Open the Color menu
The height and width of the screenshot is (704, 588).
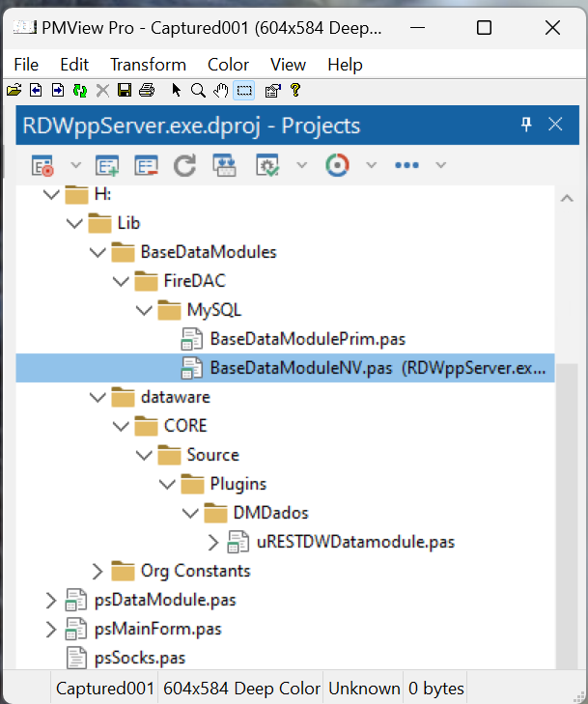[x=228, y=65]
